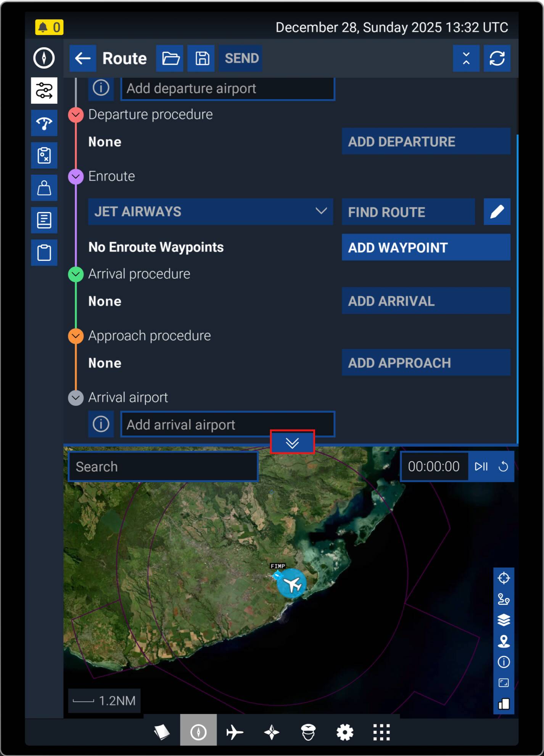
Task: Open a saved route with folder icon
Action: pos(170,58)
